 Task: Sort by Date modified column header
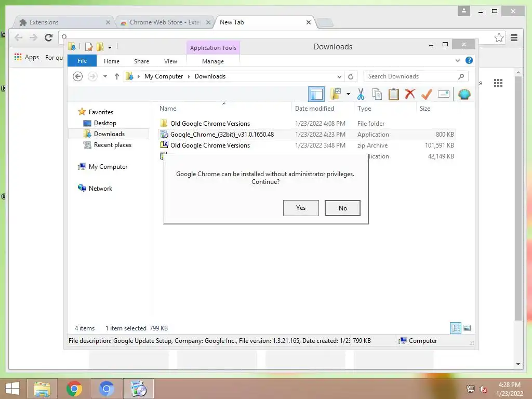[323, 109]
